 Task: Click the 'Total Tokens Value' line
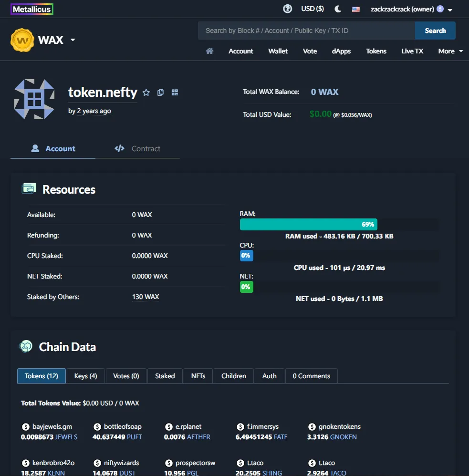point(80,403)
